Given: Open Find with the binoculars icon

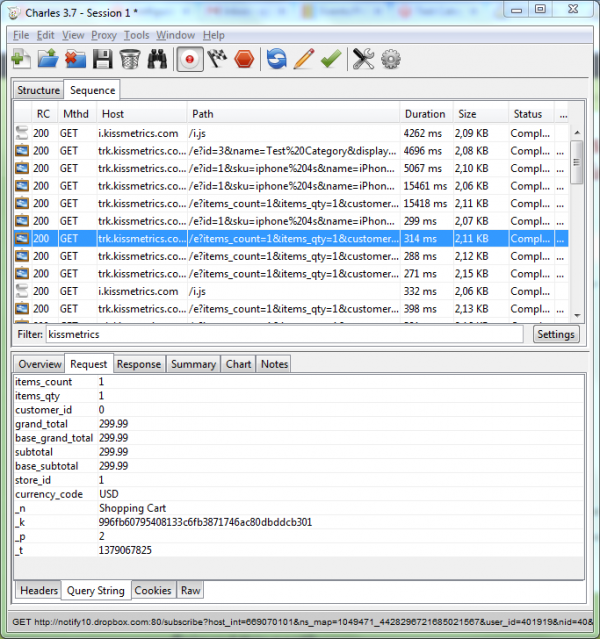Looking at the screenshot, I should point(157,59).
